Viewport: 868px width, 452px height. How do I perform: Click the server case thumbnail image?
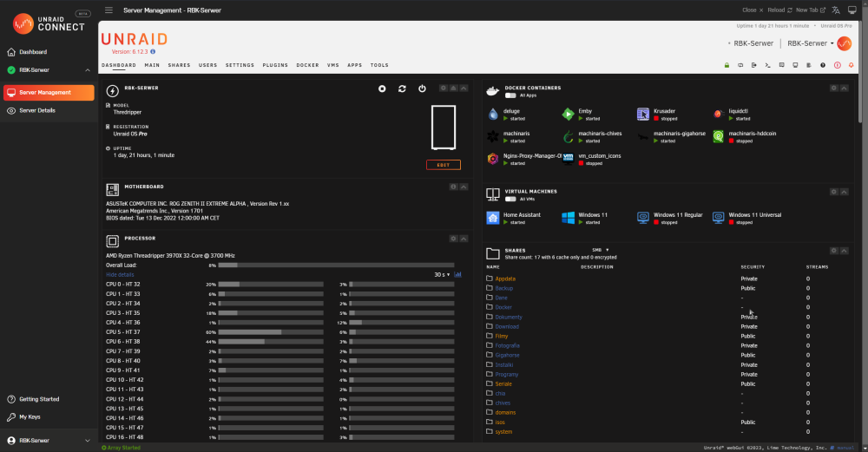point(444,128)
